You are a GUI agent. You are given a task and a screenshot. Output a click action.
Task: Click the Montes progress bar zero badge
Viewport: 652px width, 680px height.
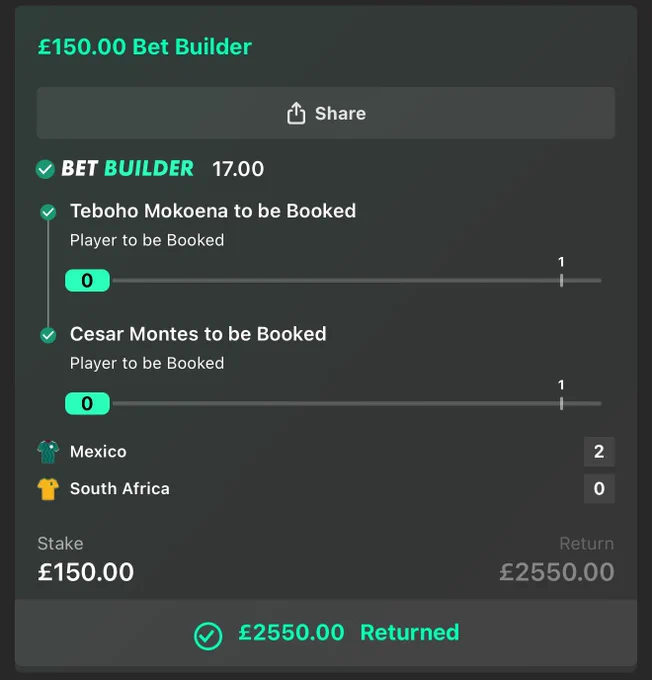click(x=87, y=404)
